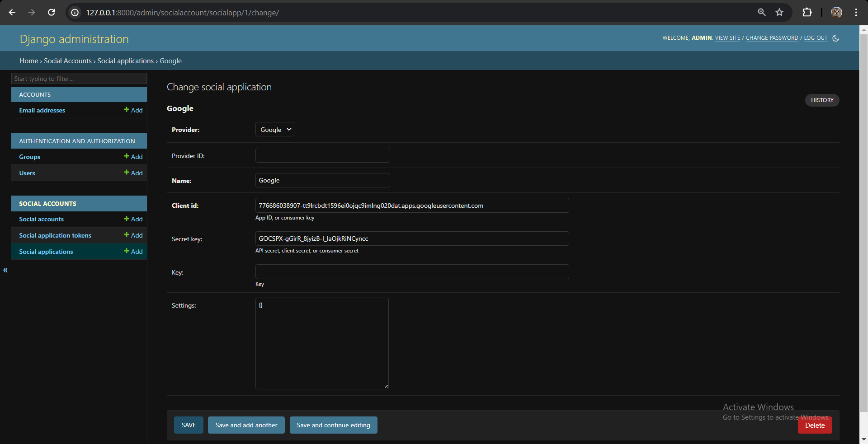868x444 pixels.
Task: Click the Secret key input field
Action: click(412, 238)
